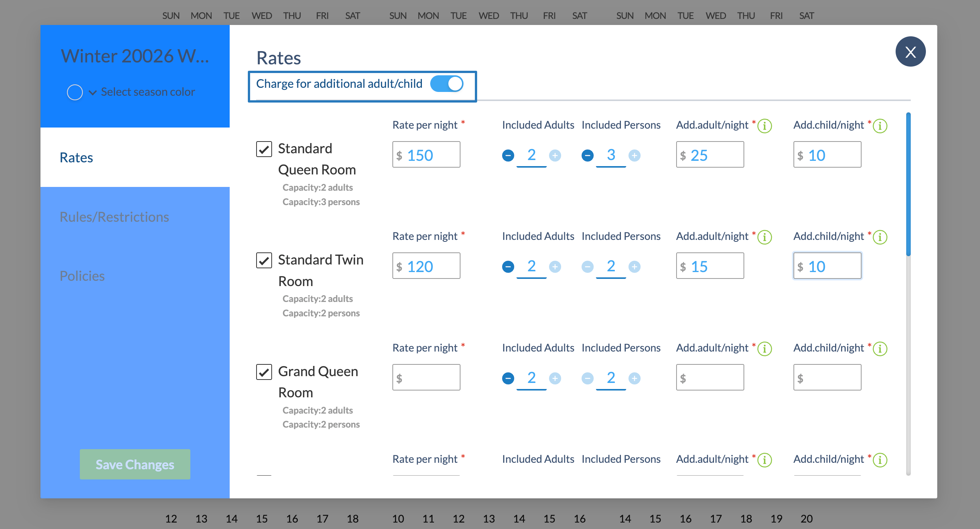This screenshot has height=529, width=980.
Task: Click the season color circle swatch
Action: tap(75, 92)
